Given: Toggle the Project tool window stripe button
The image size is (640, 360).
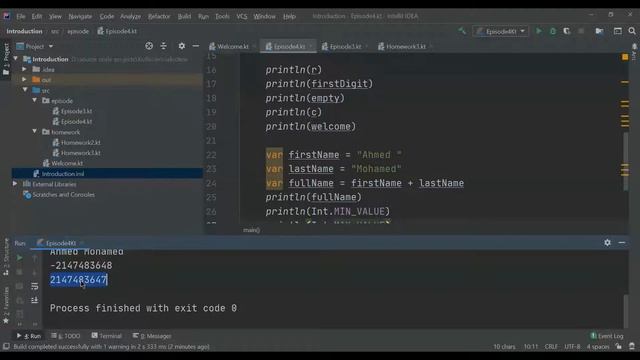Looking at the screenshot, I should [x=6, y=59].
